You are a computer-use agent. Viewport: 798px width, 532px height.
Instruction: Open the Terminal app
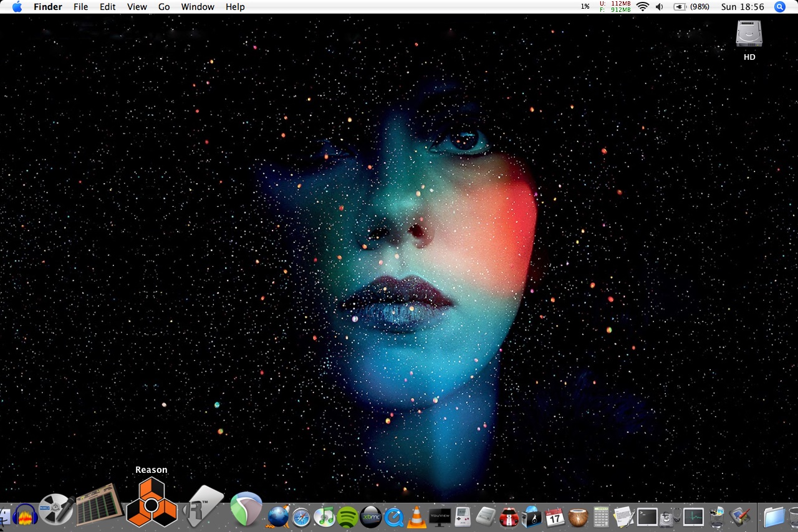(647, 516)
